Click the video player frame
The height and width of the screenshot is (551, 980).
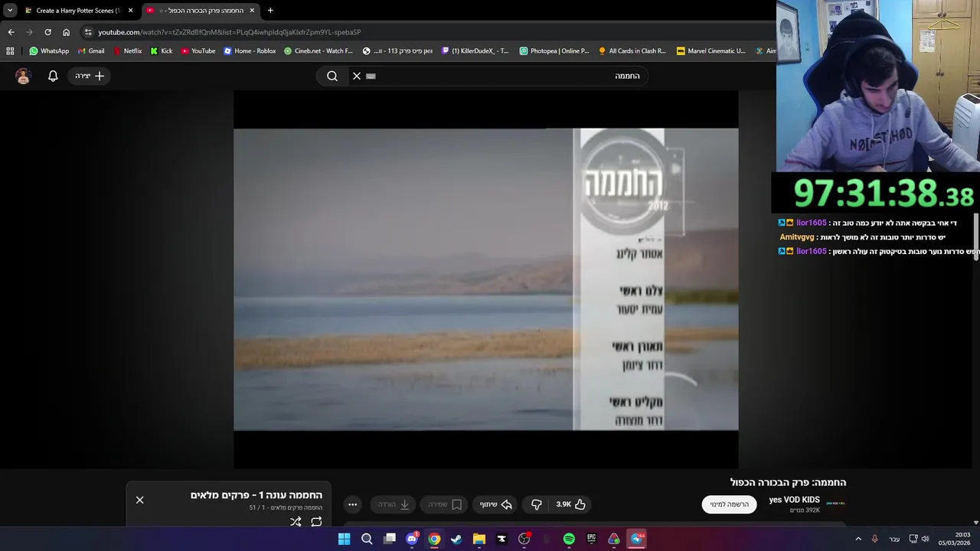click(486, 279)
